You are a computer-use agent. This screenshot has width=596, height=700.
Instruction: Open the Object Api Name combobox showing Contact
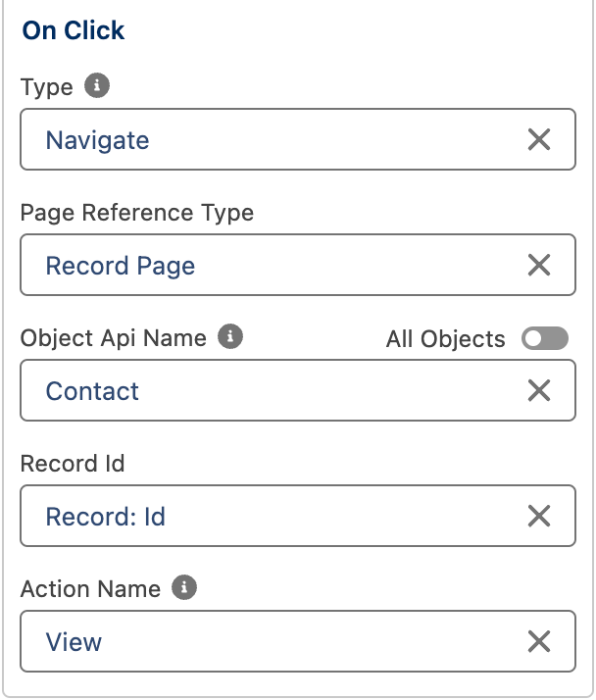(x=274, y=391)
